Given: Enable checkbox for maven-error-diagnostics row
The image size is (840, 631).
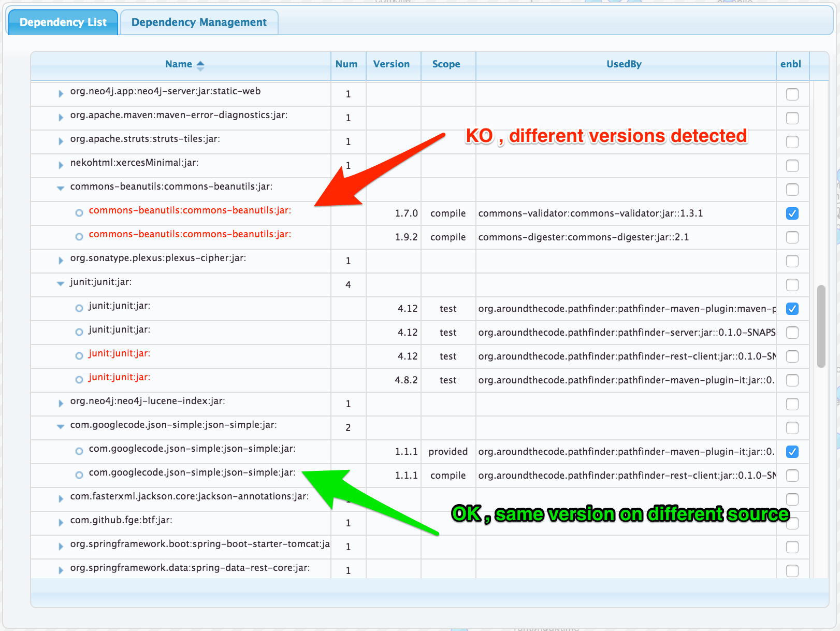Looking at the screenshot, I should 792,118.
